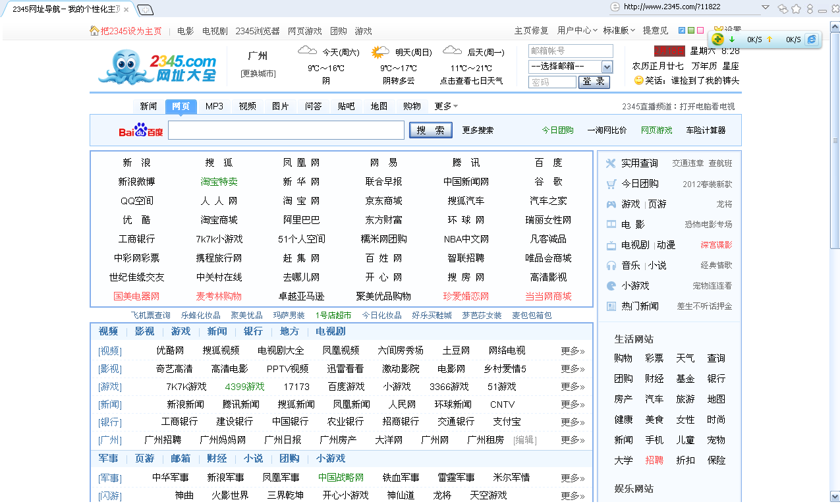Open the 新浪微博 link
The image size is (840, 504).
coord(136,182)
